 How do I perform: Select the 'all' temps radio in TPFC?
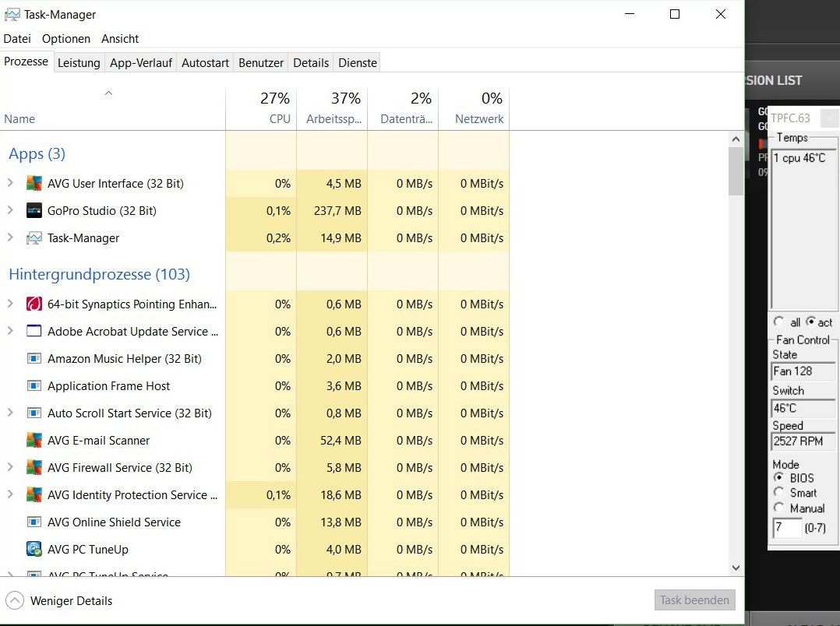[778, 322]
